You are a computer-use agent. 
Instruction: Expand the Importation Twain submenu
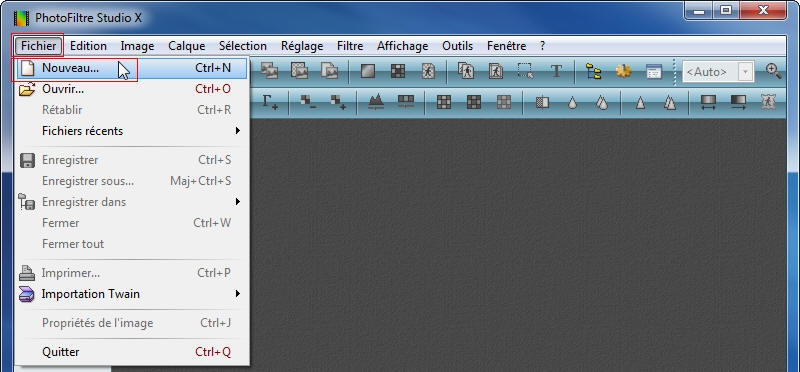click(x=132, y=294)
